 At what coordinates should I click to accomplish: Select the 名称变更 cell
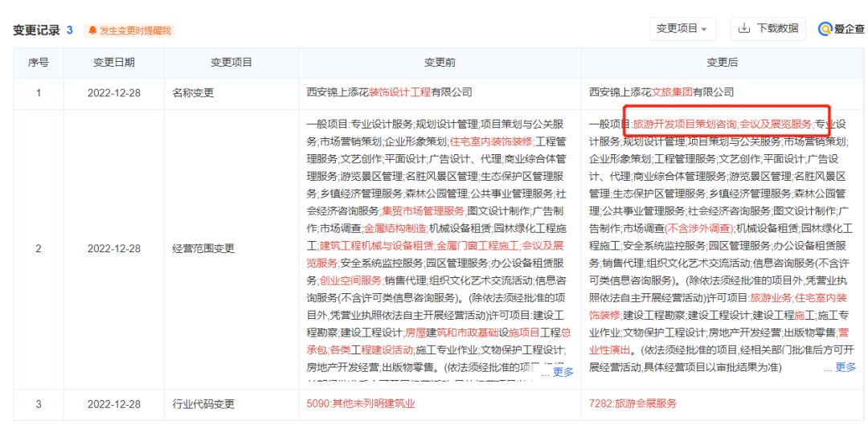pyautogui.click(x=231, y=93)
